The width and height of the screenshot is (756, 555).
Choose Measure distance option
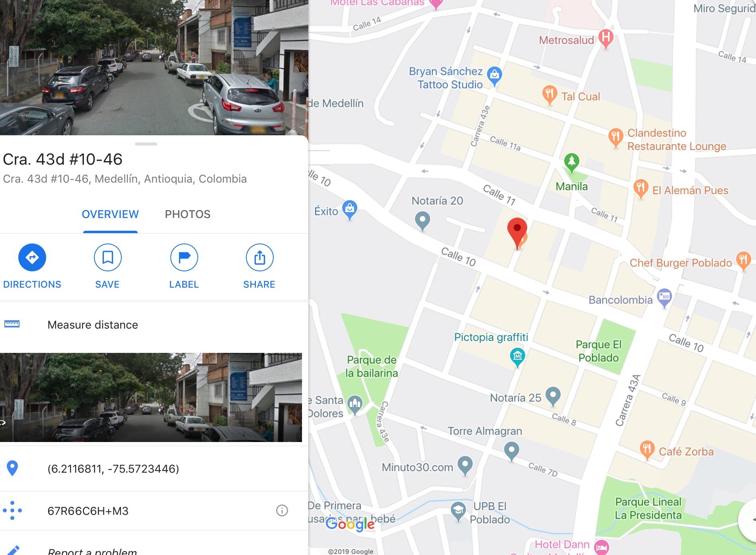pos(154,325)
